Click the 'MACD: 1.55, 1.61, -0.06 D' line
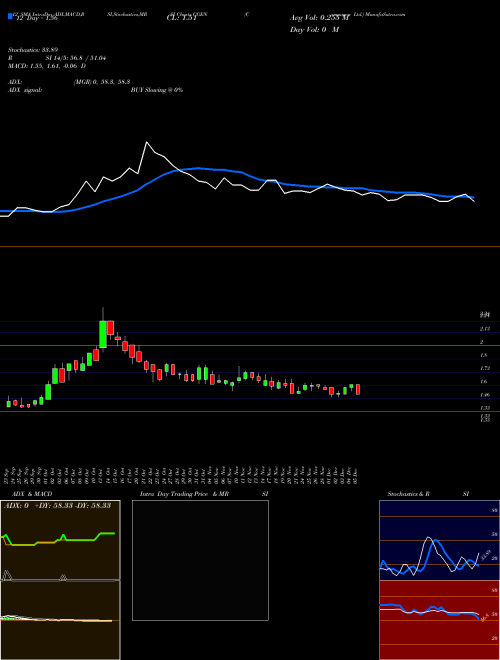Viewport: 500px width, 660px height. click(47, 66)
